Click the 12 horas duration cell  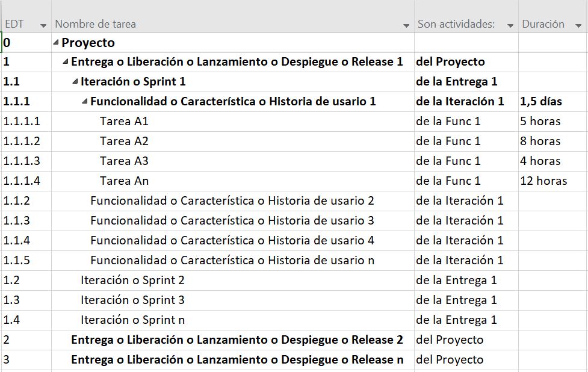[x=543, y=181]
